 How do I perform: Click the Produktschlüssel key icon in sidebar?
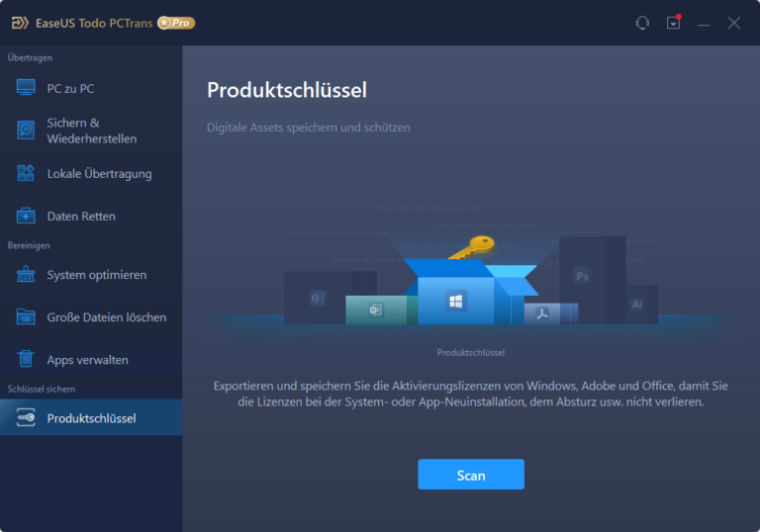coord(26,417)
